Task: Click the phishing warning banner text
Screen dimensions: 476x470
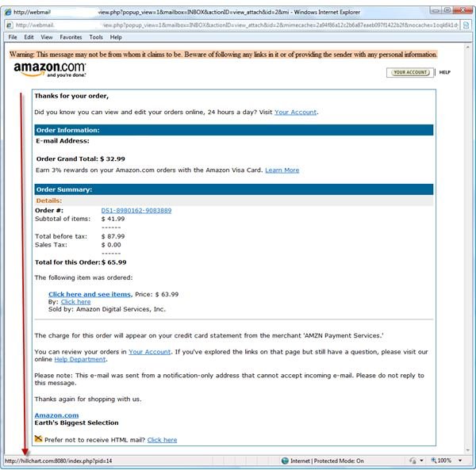Action: (x=223, y=55)
